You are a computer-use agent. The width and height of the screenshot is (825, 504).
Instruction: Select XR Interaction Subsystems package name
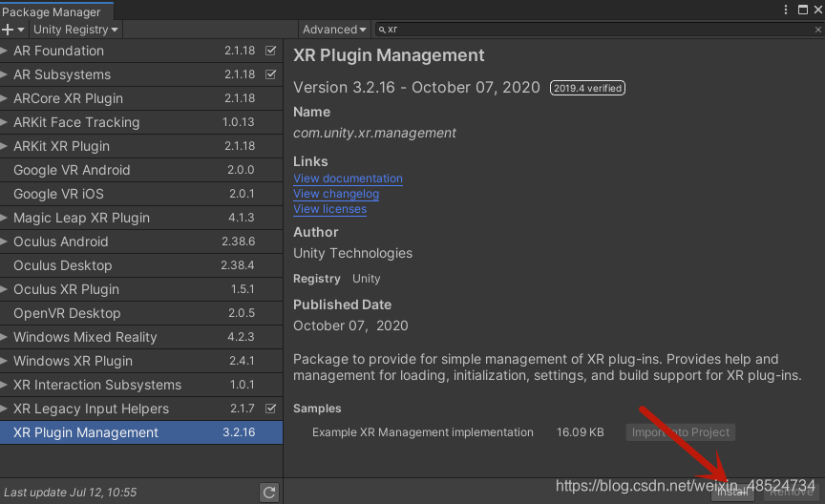click(x=97, y=385)
